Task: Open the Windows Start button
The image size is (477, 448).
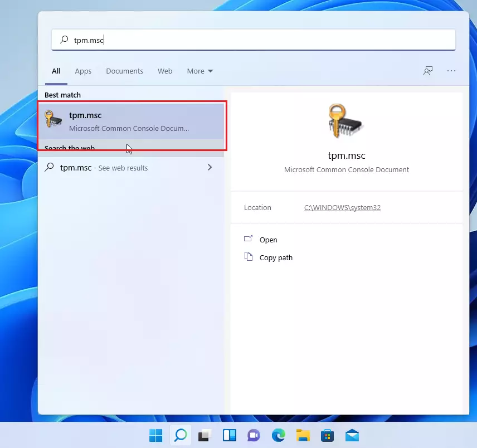Action: pos(156,436)
